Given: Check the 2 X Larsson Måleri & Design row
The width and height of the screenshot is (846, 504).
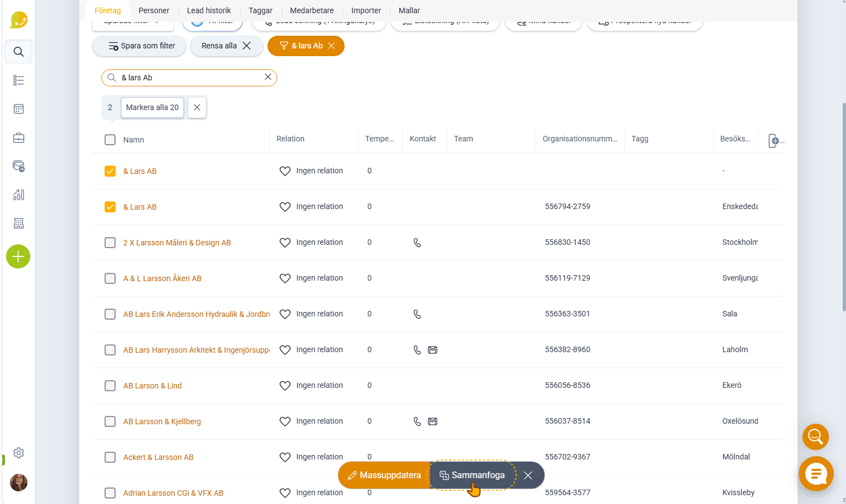Looking at the screenshot, I should click(x=110, y=243).
